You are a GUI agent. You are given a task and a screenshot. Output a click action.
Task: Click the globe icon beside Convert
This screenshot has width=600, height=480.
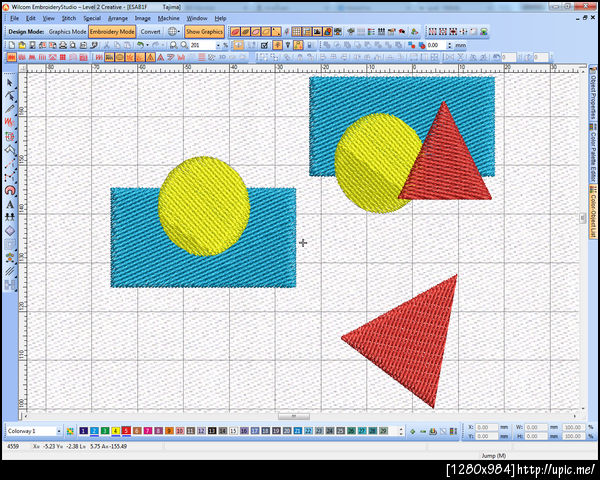pos(172,31)
